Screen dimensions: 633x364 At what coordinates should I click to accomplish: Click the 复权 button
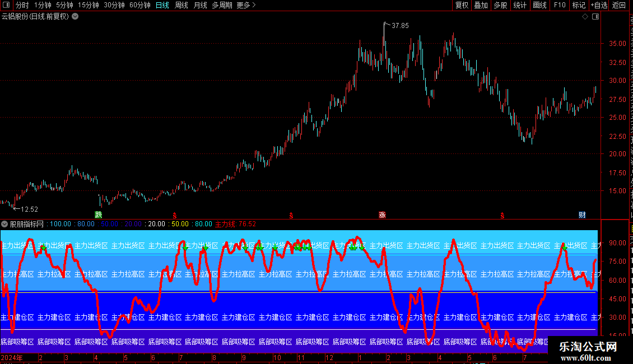pos(462,5)
